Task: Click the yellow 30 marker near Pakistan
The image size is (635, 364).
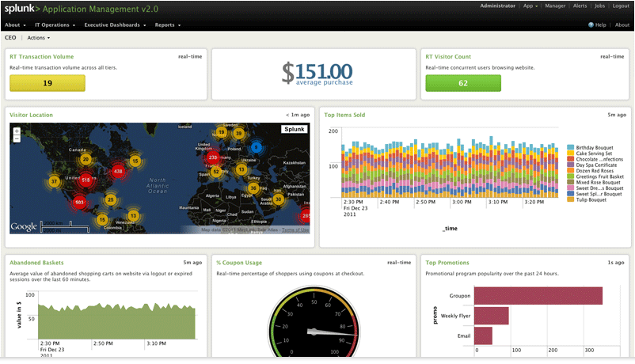Action: point(278,199)
